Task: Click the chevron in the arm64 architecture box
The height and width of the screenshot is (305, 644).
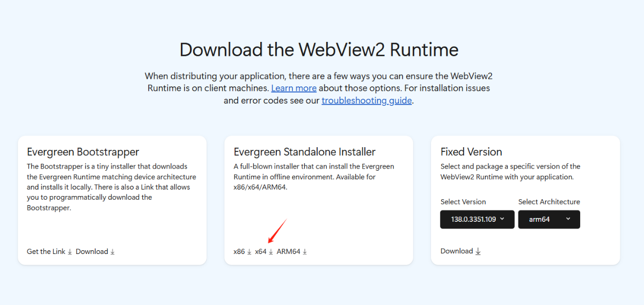Action: pyautogui.click(x=568, y=219)
